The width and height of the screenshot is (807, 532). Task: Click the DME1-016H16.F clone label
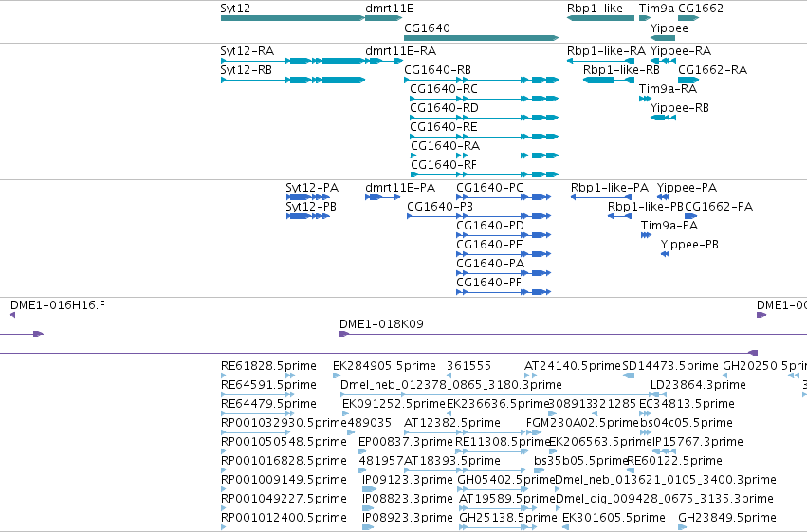point(58,305)
